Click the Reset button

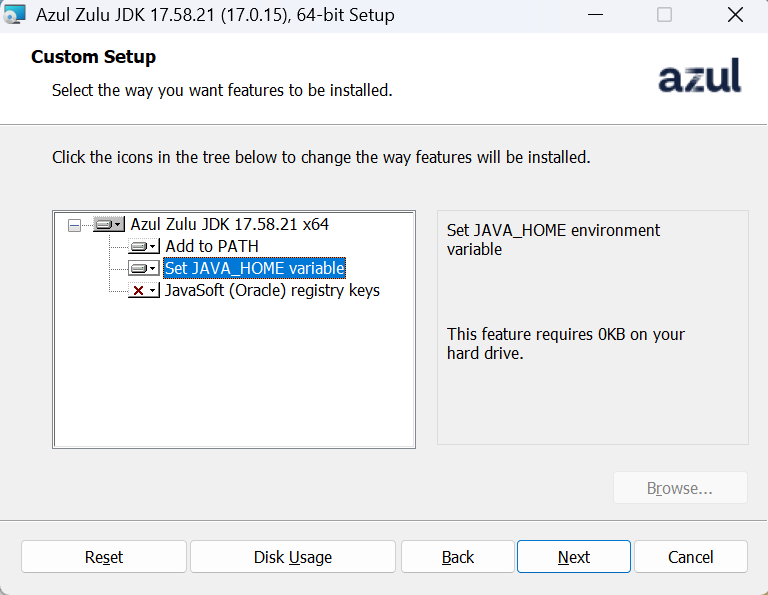point(104,557)
